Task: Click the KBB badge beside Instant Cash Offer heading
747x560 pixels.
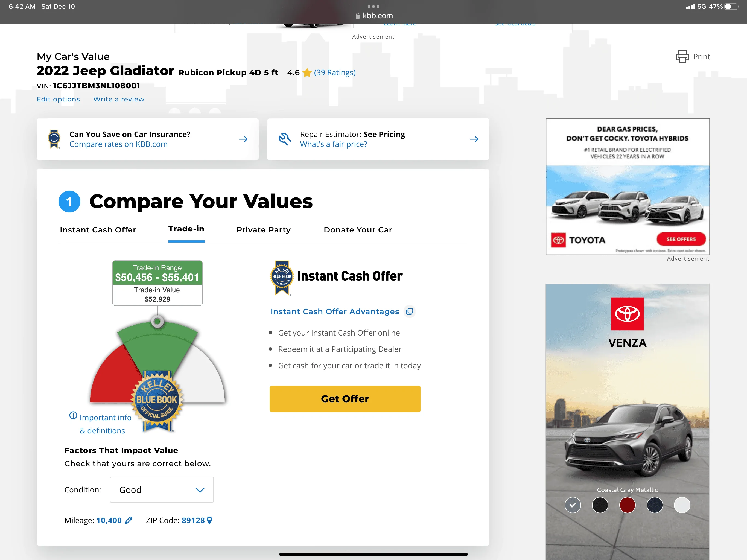Action: 282,278
